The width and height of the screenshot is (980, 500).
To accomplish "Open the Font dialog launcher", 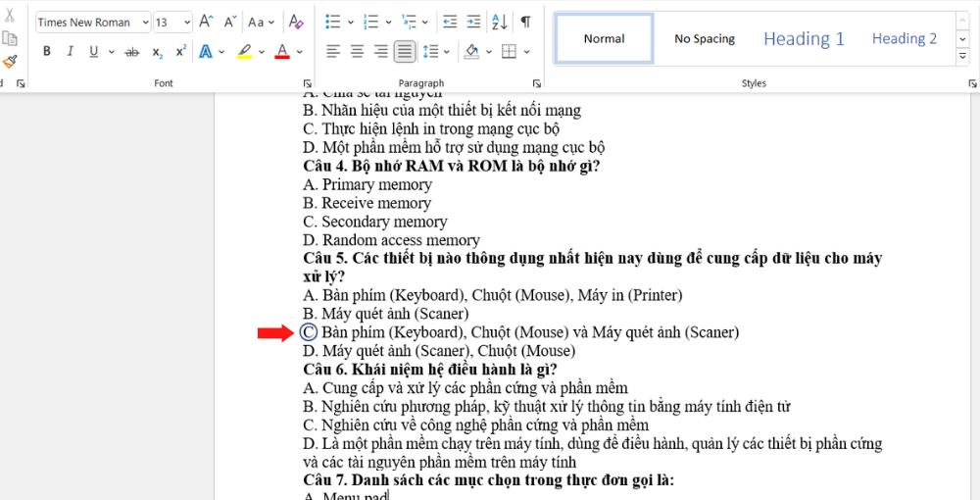I will pos(307,83).
